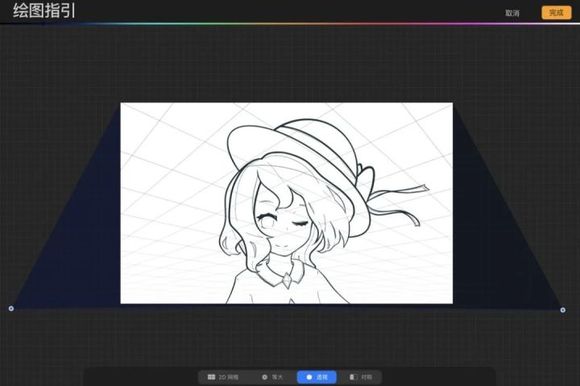Tap the shirt collar on canvas
580x386 pixels.
pos(282,275)
